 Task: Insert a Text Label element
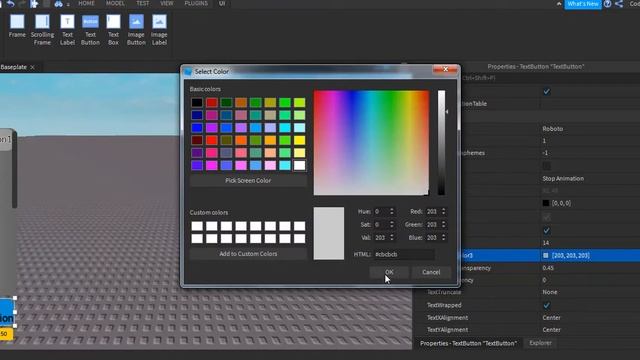click(x=67, y=30)
